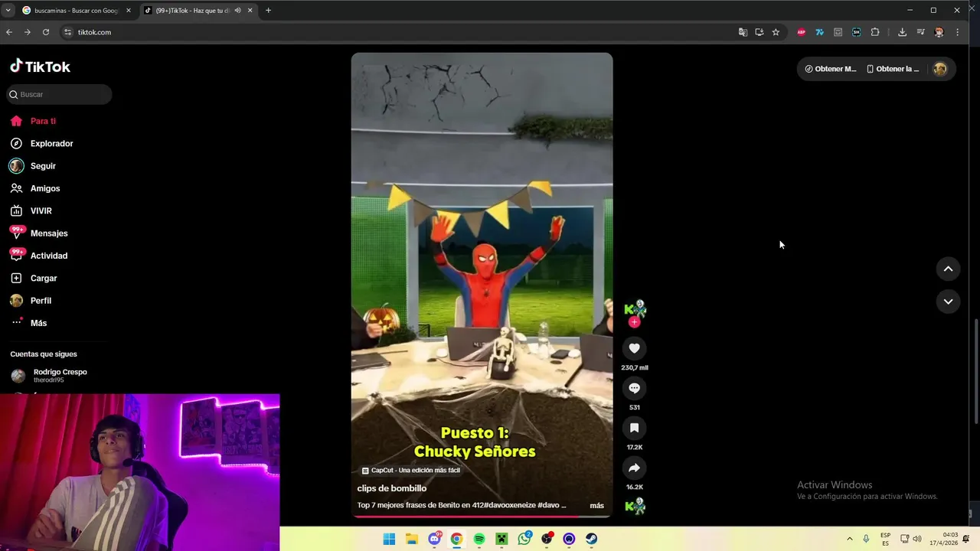
Task: Open volume control in system tray
Action: click(x=917, y=539)
